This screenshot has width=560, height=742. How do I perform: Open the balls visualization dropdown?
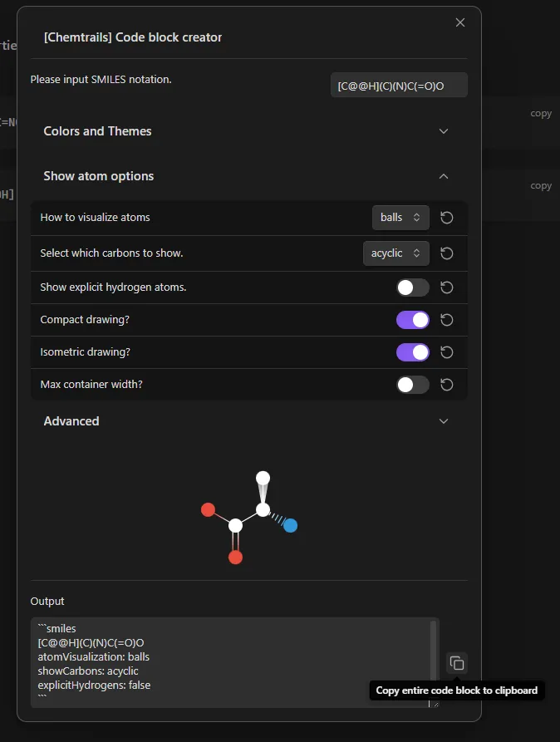pyautogui.click(x=400, y=218)
